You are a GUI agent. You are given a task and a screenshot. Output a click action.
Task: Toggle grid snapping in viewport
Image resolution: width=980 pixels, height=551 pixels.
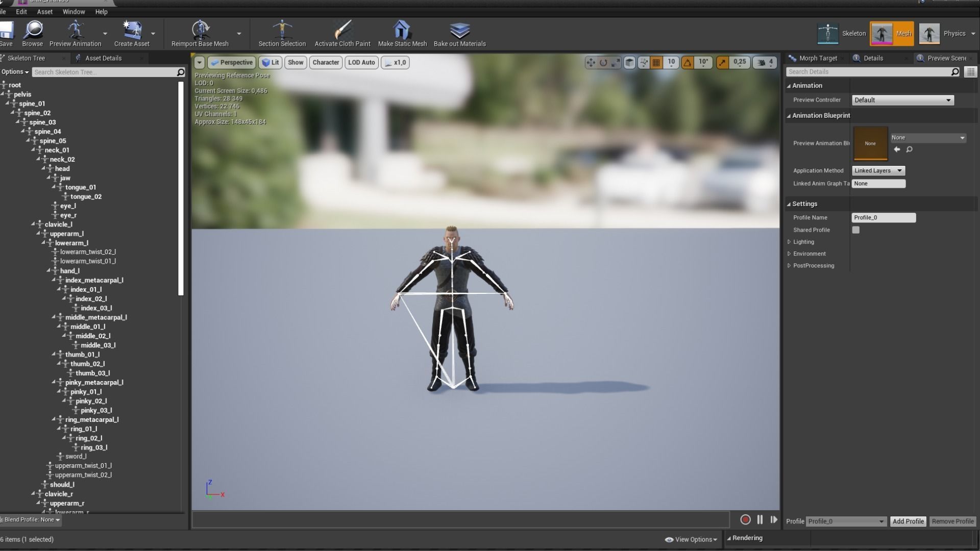[x=656, y=62]
